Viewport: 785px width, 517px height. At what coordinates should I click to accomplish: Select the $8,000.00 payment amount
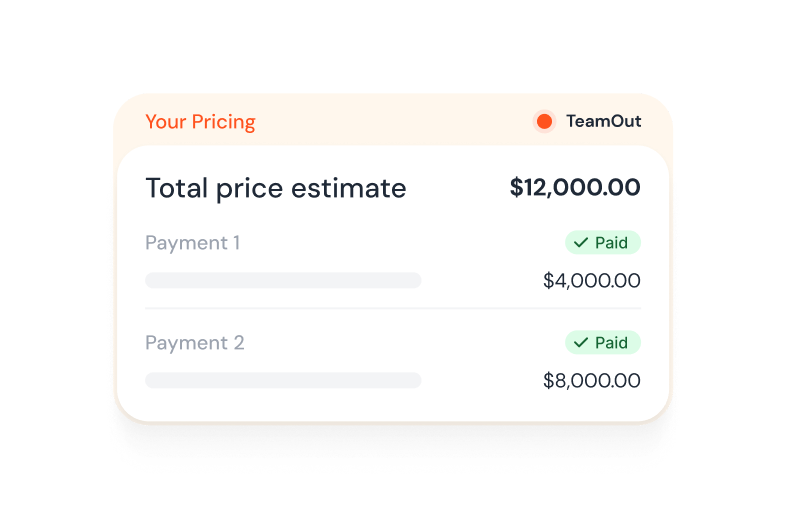click(x=591, y=381)
